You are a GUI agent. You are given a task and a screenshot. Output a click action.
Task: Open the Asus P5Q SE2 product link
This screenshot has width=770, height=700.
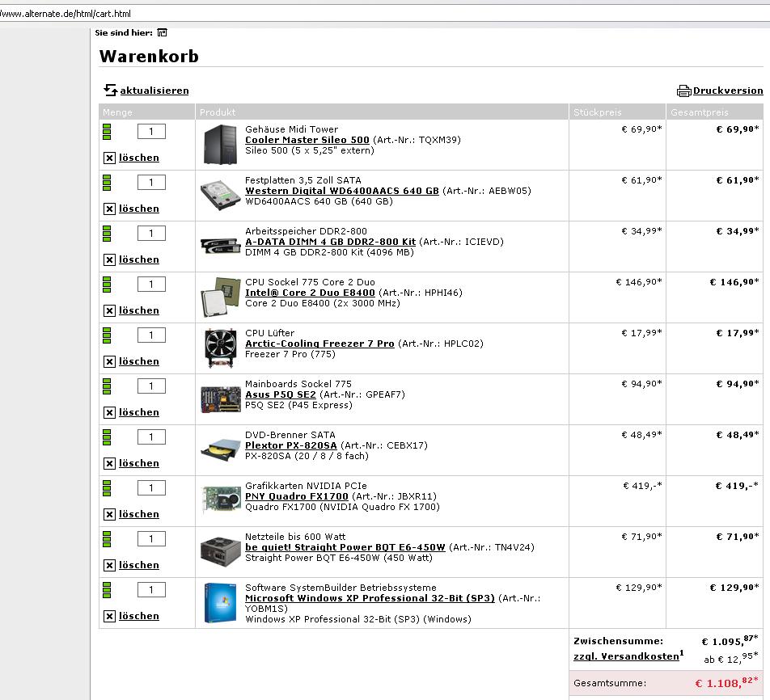click(281, 394)
